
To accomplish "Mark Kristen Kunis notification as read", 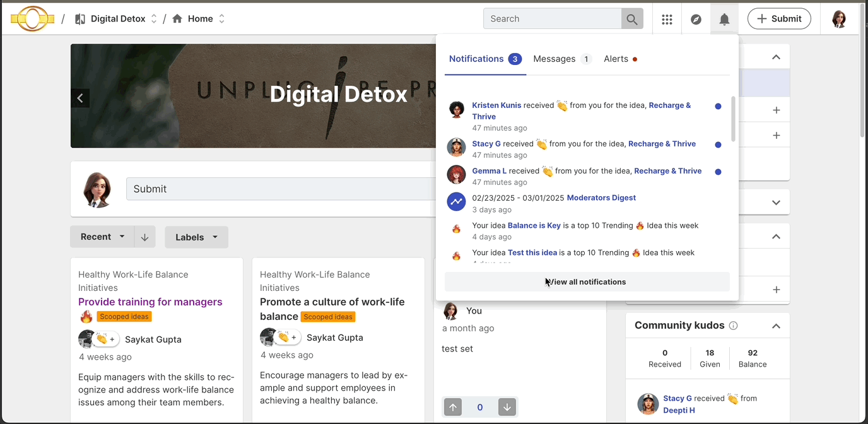I will tap(718, 107).
